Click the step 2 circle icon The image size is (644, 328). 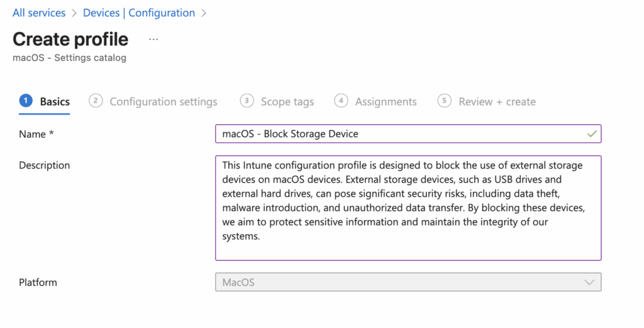pos(96,101)
